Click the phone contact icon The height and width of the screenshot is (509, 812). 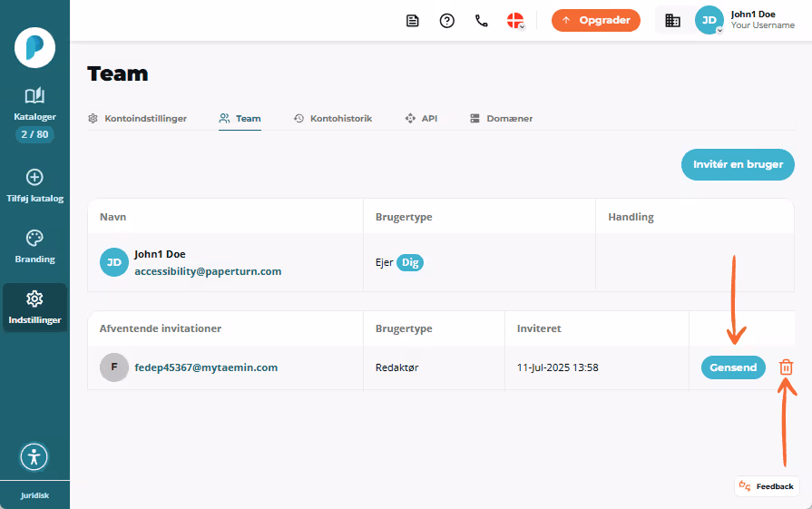click(x=482, y=21)
